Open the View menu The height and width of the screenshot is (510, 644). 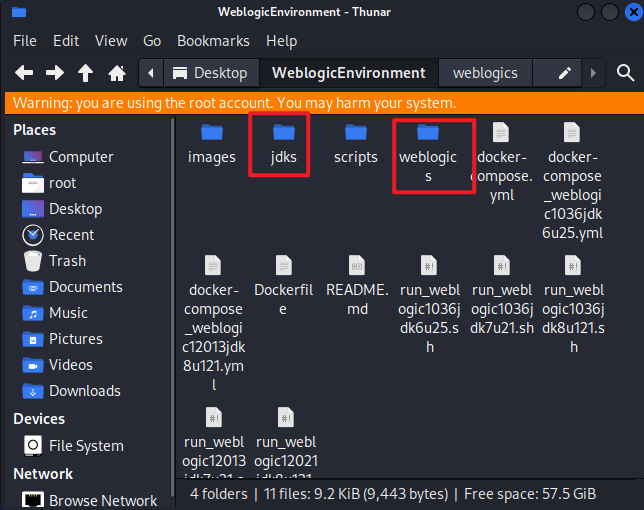(x=111, y=41)
